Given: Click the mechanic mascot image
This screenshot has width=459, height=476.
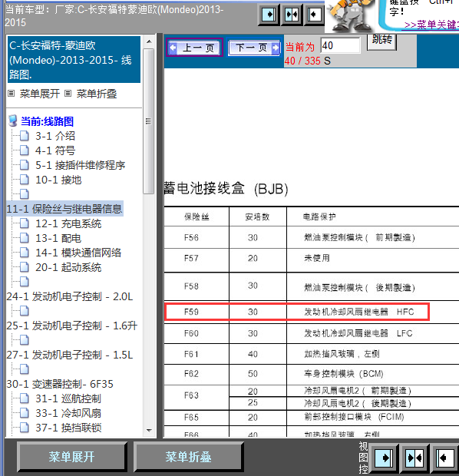Looking at the screenshot, I should pos(351,16).
